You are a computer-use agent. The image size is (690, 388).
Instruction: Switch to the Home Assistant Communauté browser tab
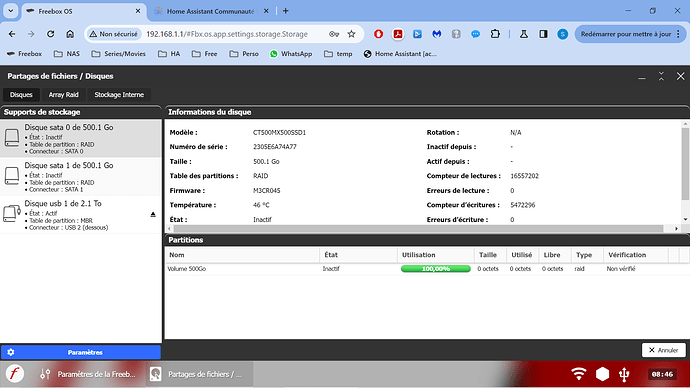pos(210,11)
